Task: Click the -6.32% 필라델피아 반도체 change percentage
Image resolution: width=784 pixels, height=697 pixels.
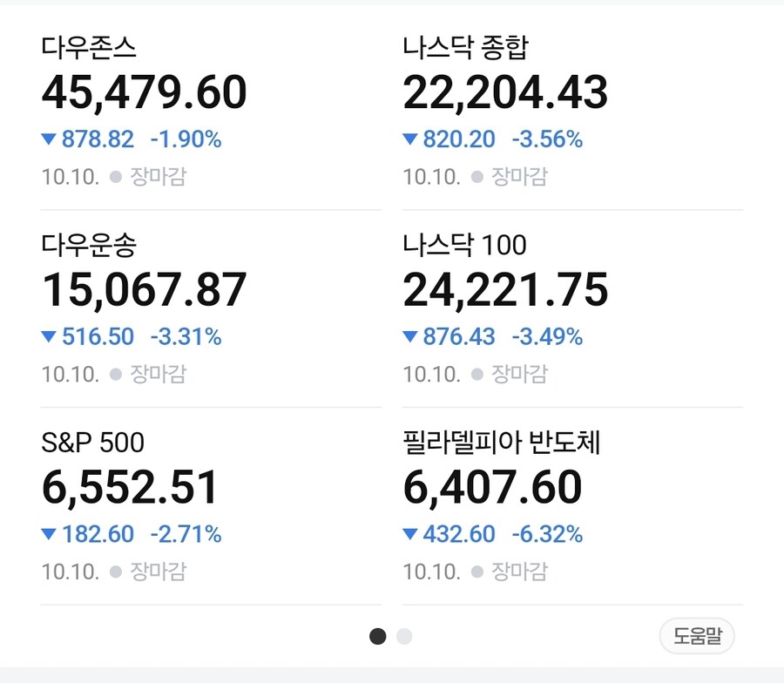Action: pos(547,534)
